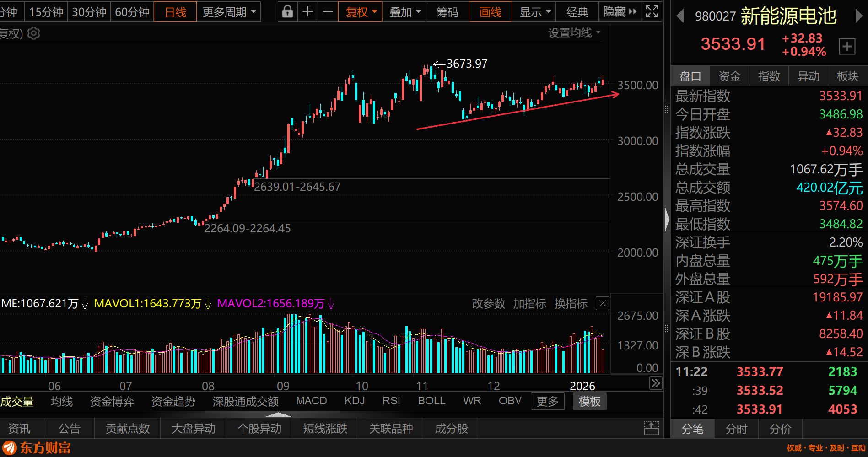Switch to 经典 classic view
The image size is (868, 457).
click(x=577, y=12)
